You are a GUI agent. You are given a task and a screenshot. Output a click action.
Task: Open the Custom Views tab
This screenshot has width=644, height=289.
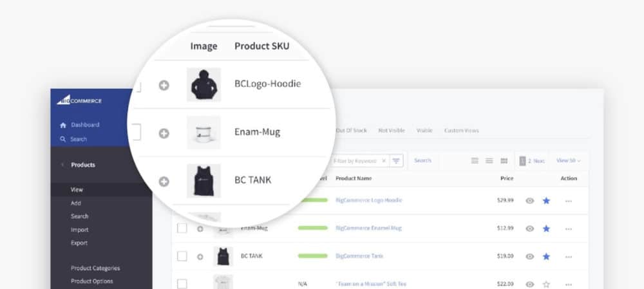(461, 131)
